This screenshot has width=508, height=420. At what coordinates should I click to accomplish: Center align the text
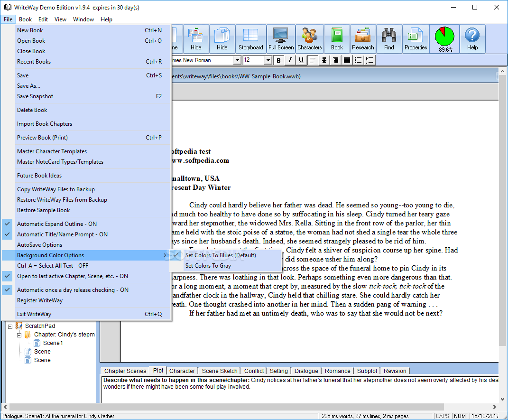pyautogui.click(x=324, y=60)
